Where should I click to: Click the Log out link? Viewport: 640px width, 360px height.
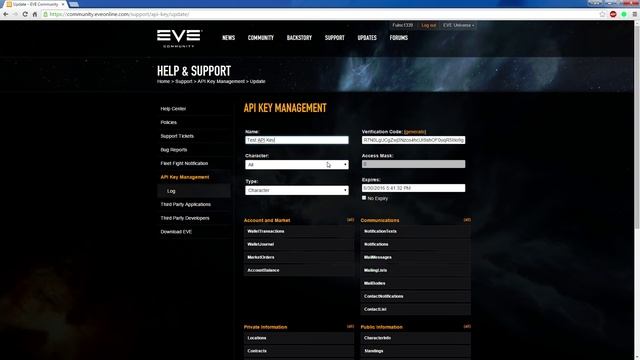coord(429,25)
